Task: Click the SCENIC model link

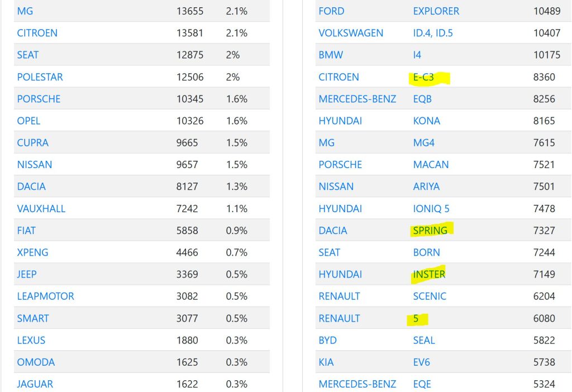Action: (x=430, y=297)
